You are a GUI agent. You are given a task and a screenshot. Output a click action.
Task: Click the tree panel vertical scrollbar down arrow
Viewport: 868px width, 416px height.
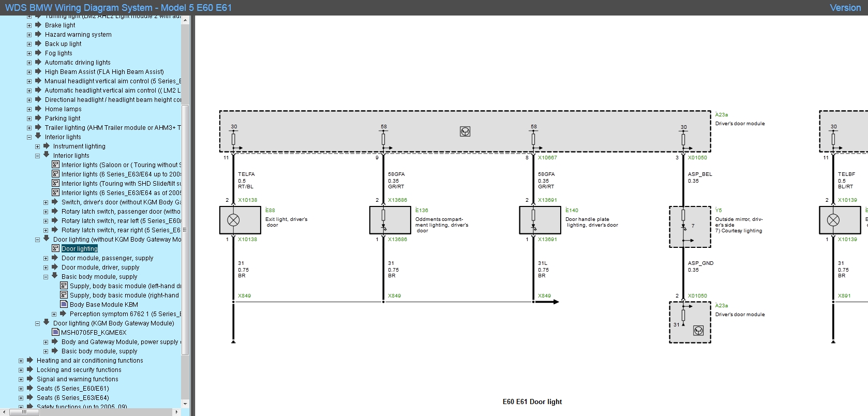[185, 404]
